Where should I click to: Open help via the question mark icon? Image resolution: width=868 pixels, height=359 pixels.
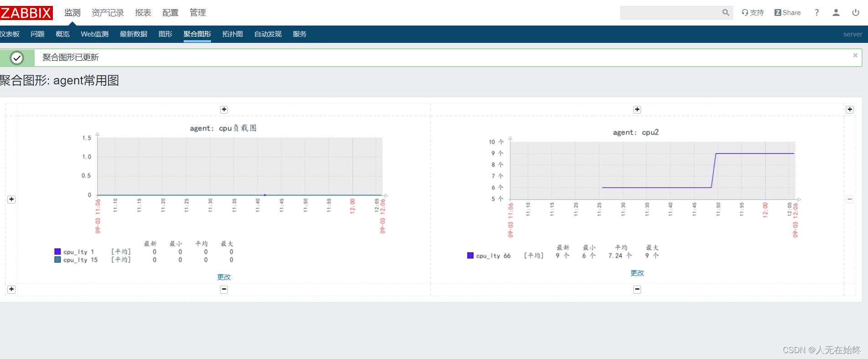point(817,13)
